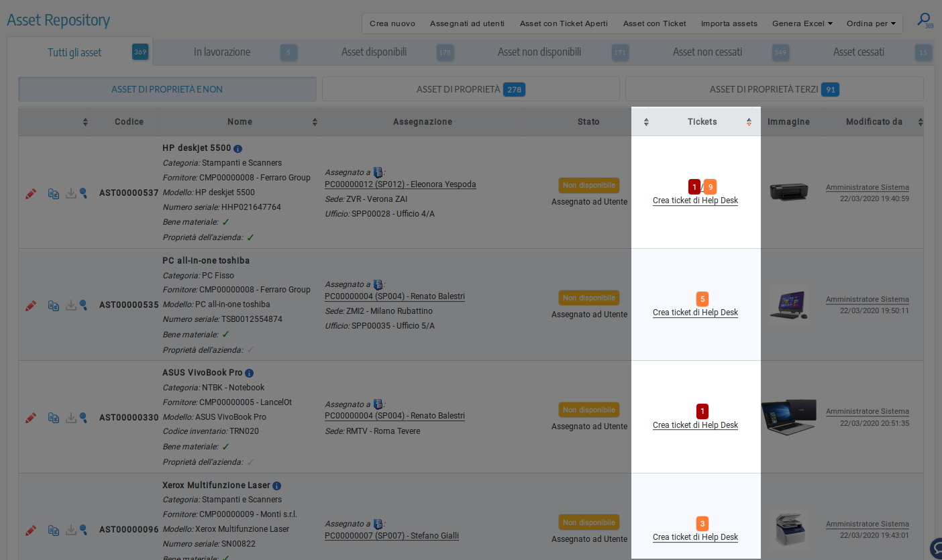
Task: Switch to Tutti gli asset tab
Action: pos(80,52)
